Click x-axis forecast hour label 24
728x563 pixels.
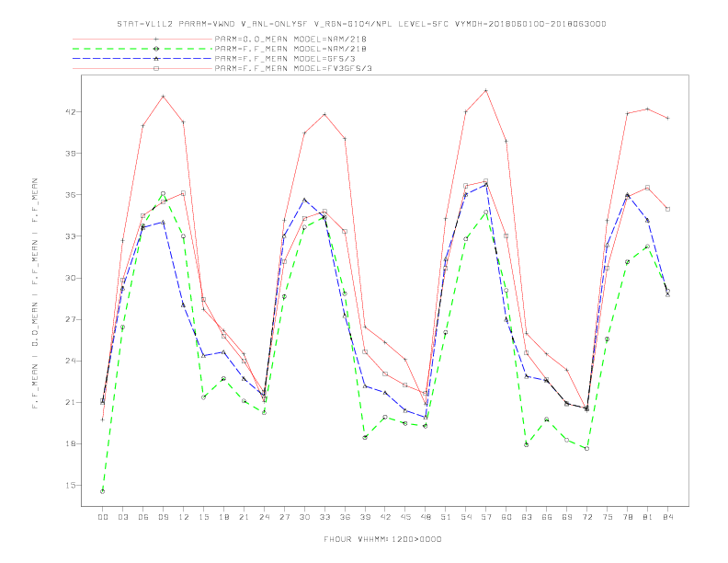pos(264,517)
